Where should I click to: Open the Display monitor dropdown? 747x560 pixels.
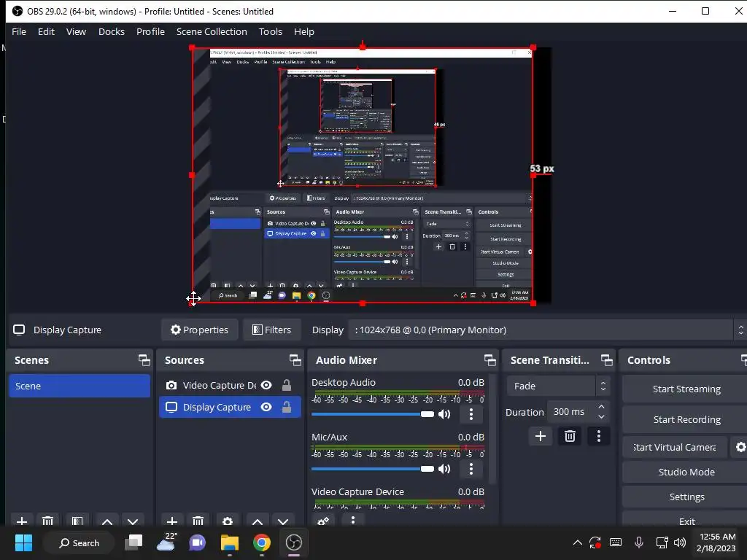(x=547, y=330)
